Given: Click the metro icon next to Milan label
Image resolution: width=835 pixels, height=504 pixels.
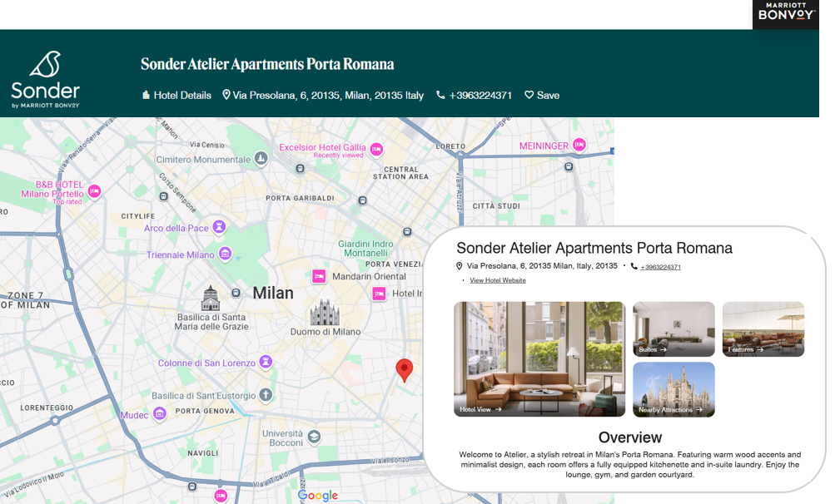Looking at the screenshot, I should (236, 293).
